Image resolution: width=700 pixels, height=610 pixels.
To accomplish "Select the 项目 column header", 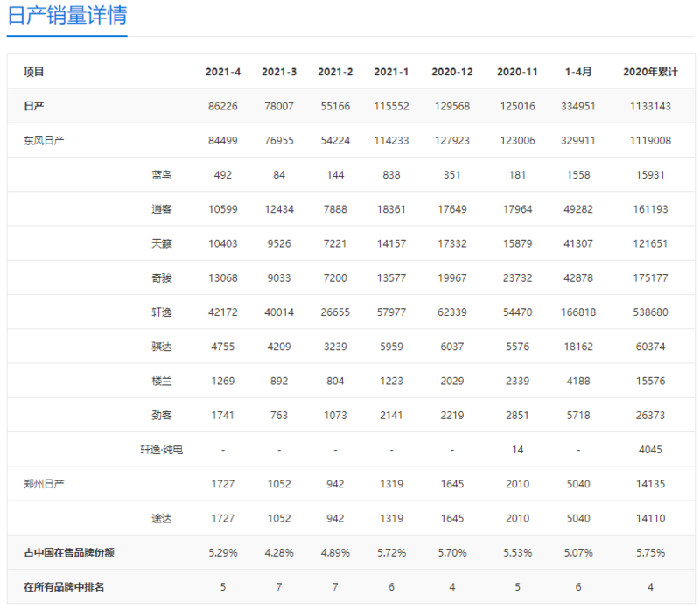I will click(x=34, y=72).
